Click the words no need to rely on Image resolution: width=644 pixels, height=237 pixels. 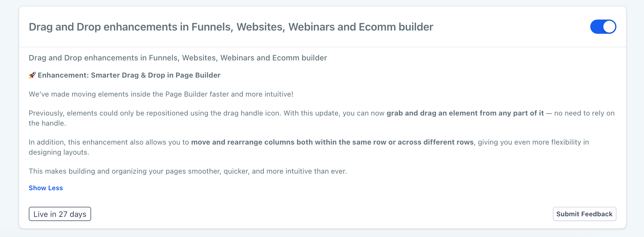pos(584,113)
